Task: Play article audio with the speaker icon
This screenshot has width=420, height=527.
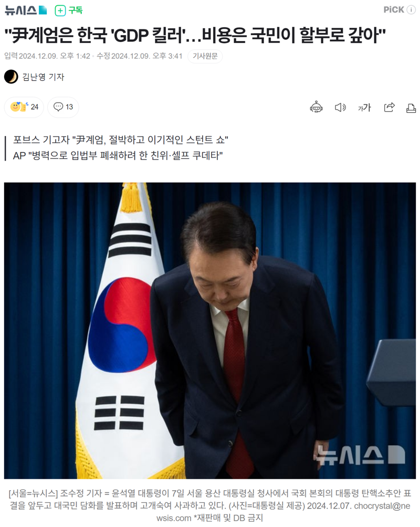Action: [340, 108]
